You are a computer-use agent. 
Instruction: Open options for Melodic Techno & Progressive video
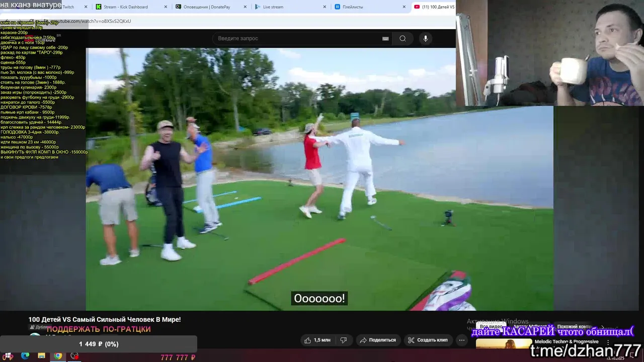click(x=608, y=342)
